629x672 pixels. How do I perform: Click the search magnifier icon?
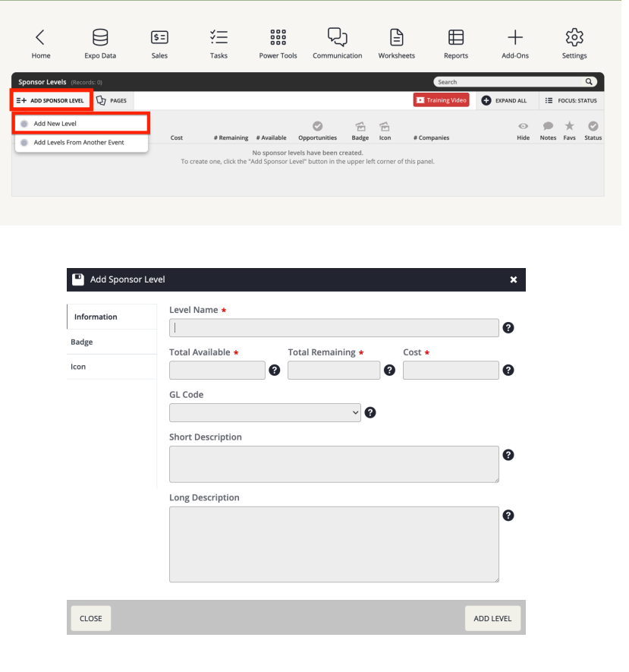589,81
